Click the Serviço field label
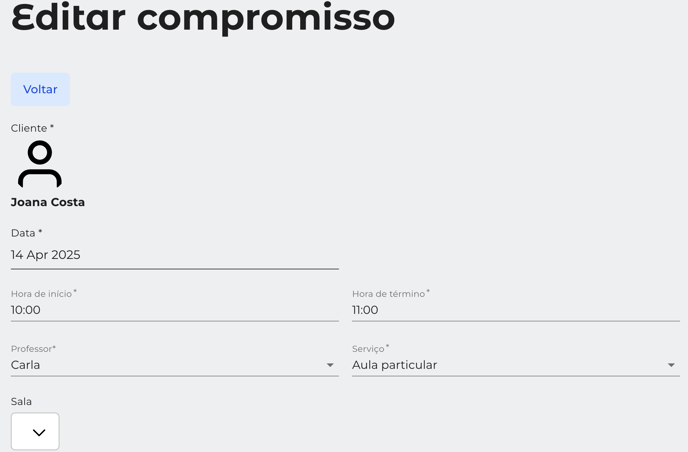 tap(370, 349)
